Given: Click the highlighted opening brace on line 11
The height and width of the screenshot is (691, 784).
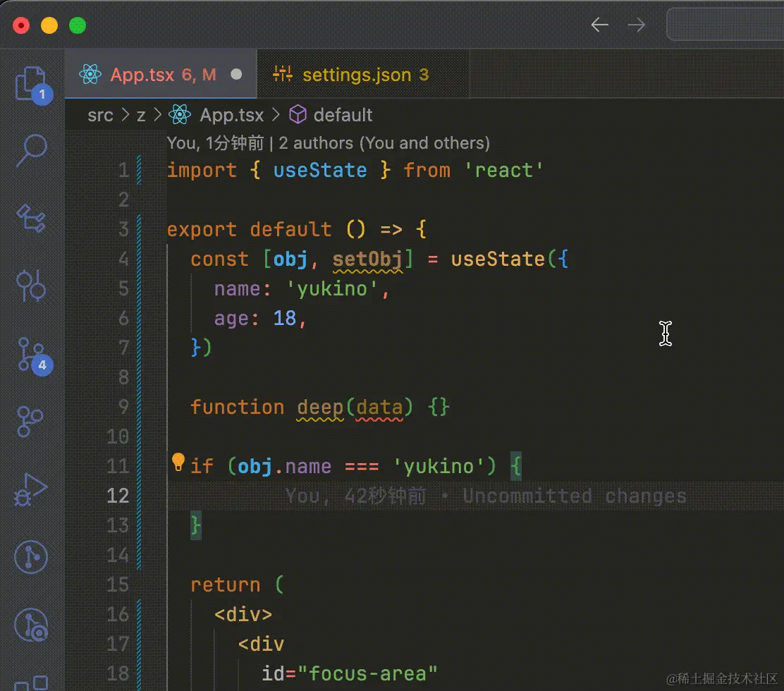Looking at the screenshot, I should (x=515, y=467).
